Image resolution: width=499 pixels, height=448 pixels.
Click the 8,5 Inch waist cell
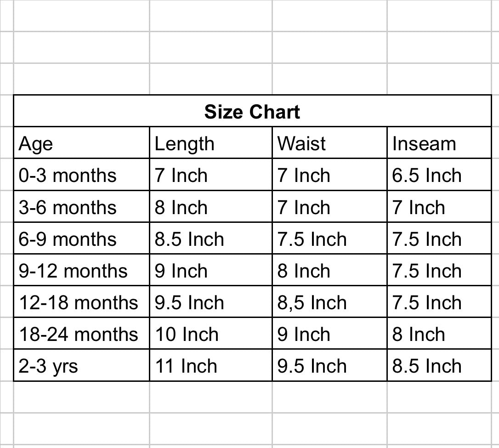(x=329, y=301)
